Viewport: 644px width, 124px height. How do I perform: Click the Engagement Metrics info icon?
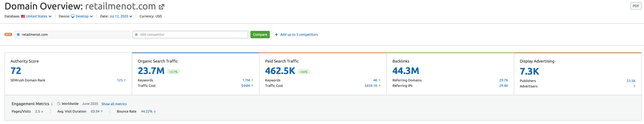point(52,104)
